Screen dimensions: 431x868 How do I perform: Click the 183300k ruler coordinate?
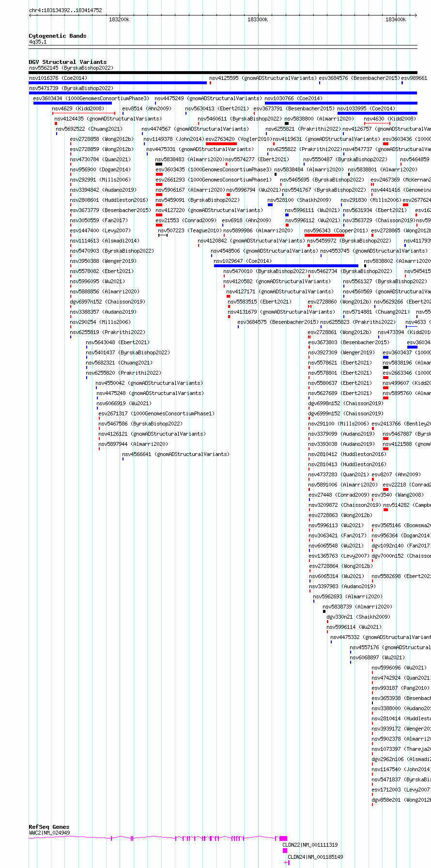tap(257, 19)
